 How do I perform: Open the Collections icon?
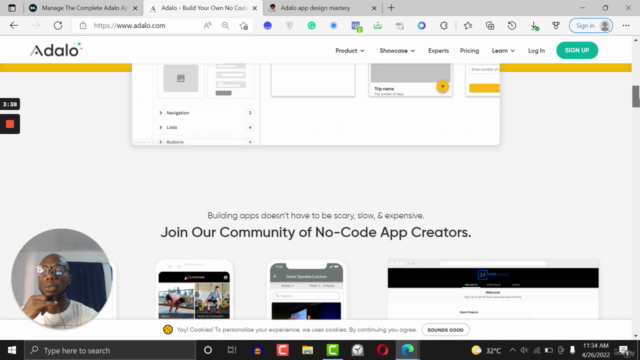490,25
